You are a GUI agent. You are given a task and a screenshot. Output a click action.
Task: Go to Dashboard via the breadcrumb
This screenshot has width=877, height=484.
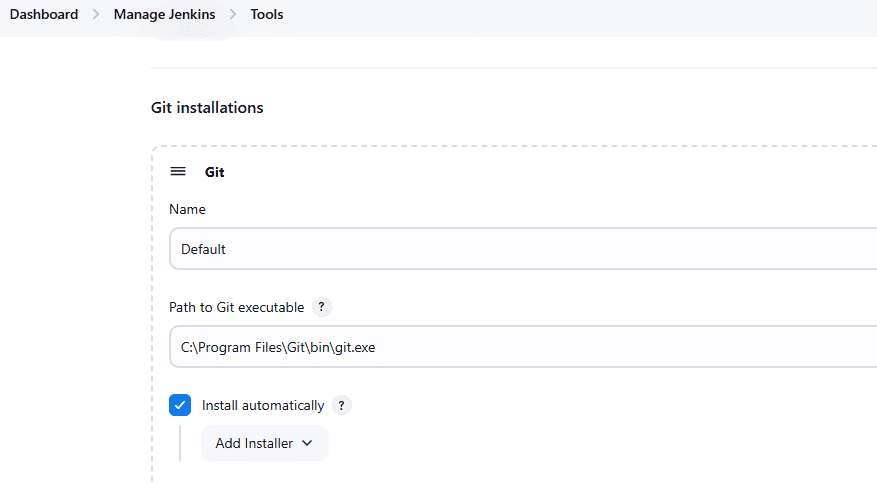[44, 15]
